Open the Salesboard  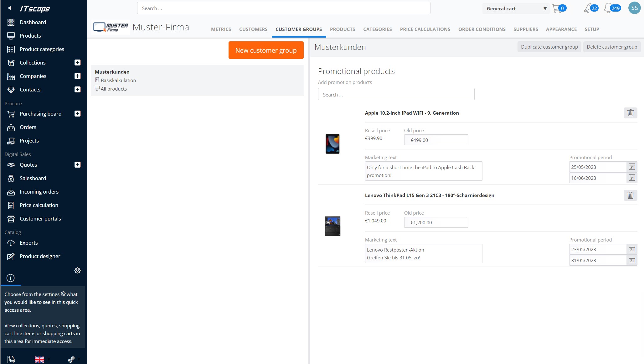coord(33,178)
